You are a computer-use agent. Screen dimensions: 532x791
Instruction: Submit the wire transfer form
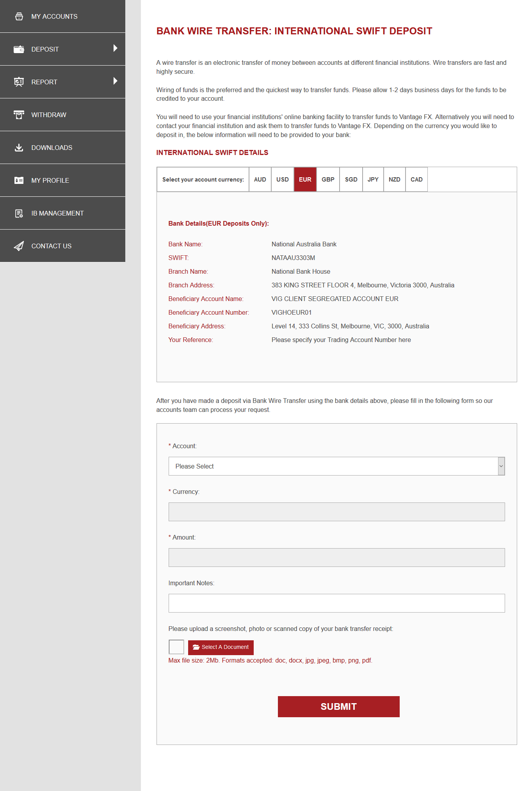click(338, 707)
